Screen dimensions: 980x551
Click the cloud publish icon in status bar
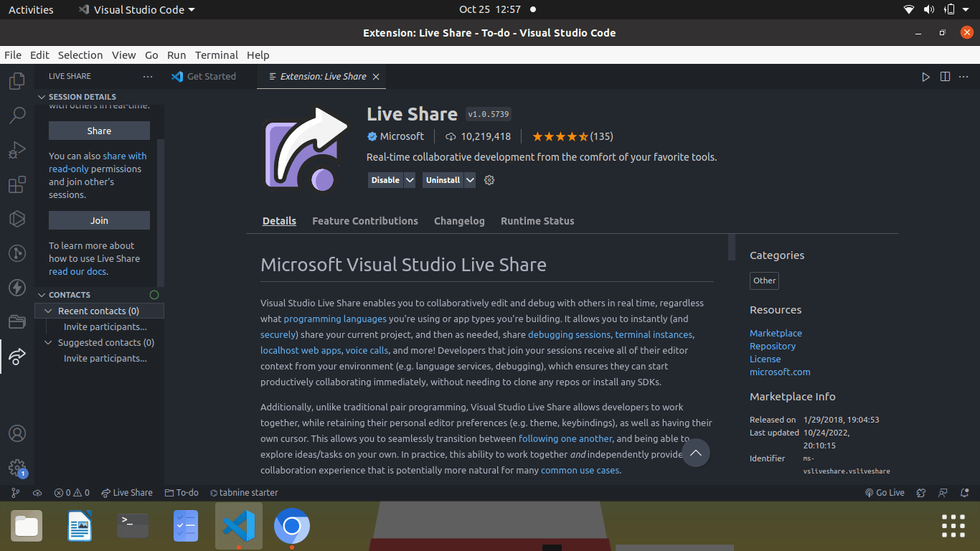tap(37, 493)
